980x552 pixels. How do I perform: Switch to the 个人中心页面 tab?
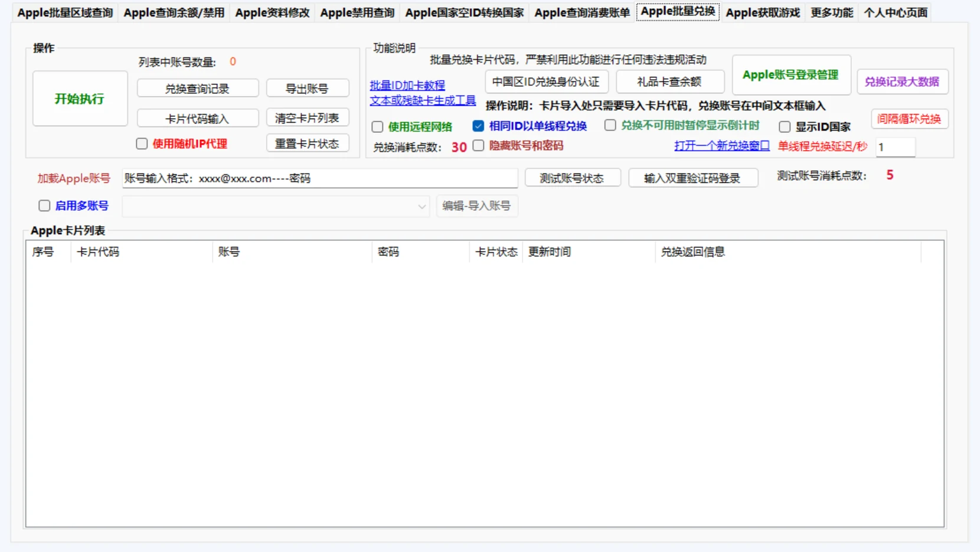pos(896,12)
